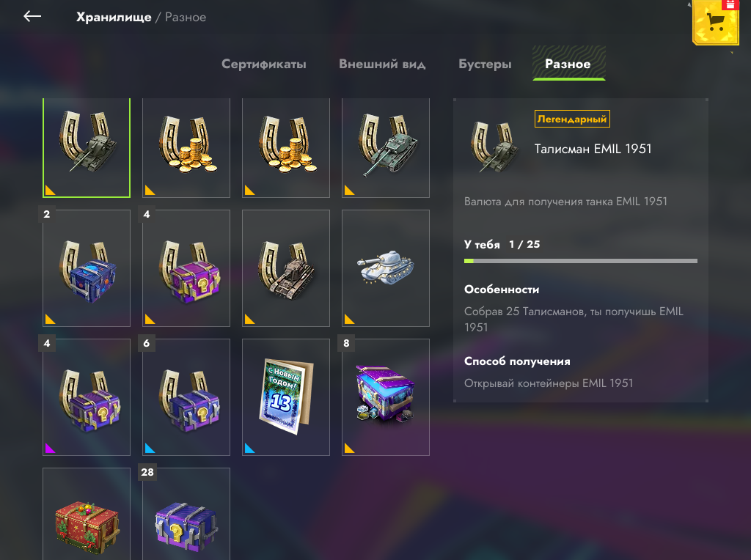
Task: Select the selected EMIL 1951 talisman card
Action: point(87,148)
